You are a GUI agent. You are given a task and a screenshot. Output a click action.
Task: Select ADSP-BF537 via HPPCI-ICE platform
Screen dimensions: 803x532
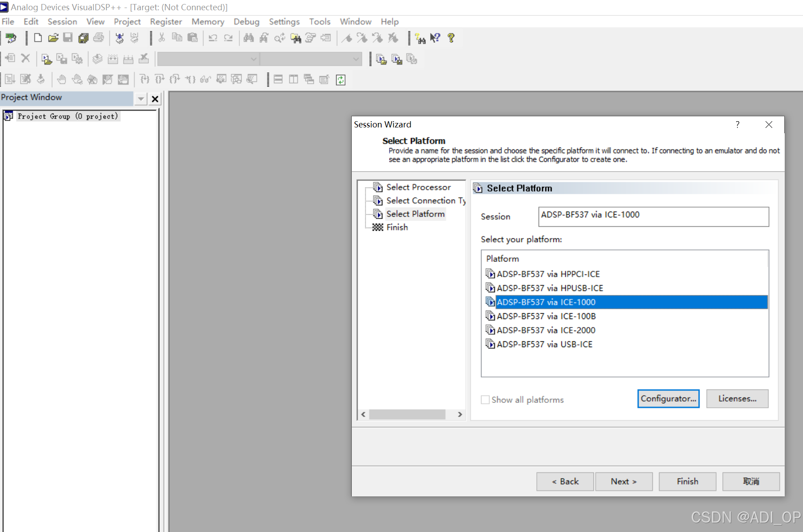point(548,274)
